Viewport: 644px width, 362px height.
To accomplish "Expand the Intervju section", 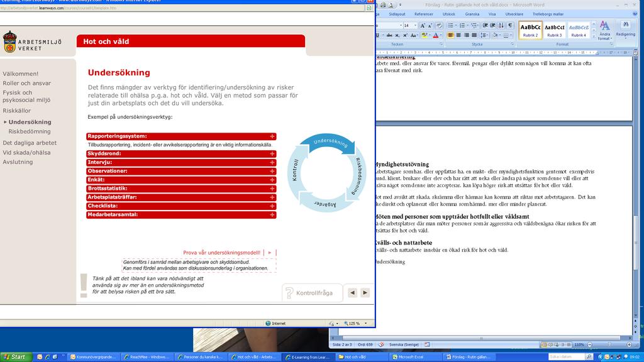I will click(x=181, y=163).
